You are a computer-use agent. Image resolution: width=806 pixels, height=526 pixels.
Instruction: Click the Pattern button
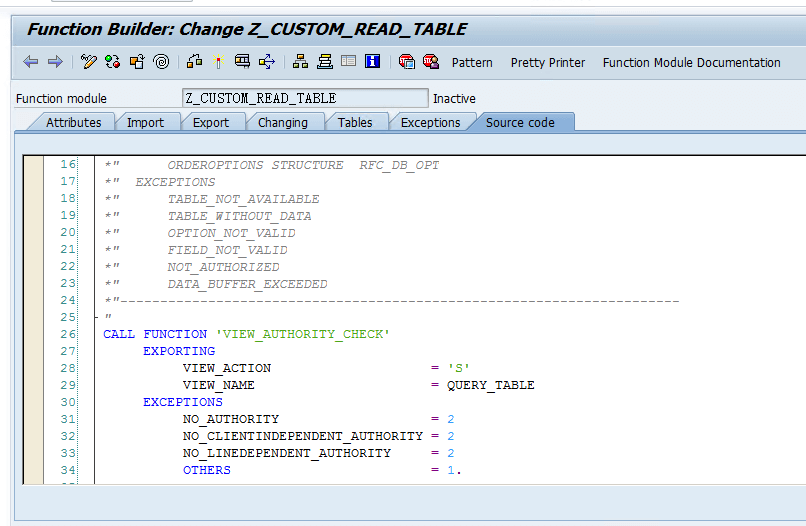tap(472, 63)
